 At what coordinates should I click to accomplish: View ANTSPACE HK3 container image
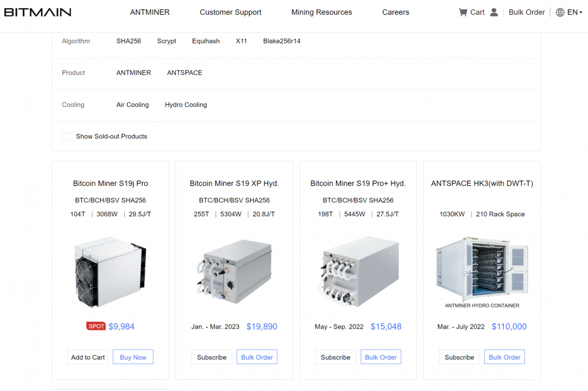coord(482,272)
